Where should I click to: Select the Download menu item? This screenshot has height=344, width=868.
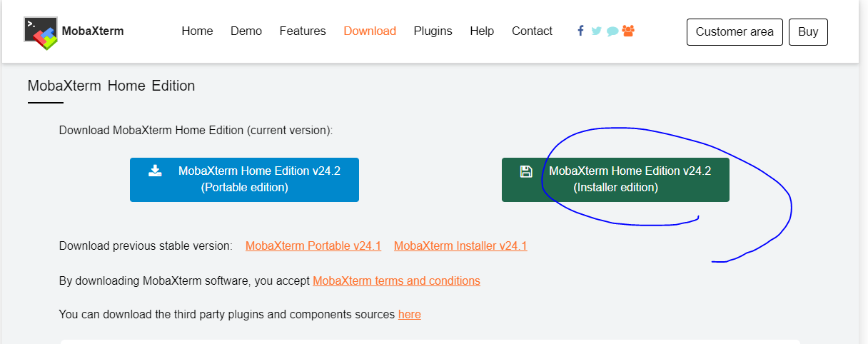click(x=370, y=31)
